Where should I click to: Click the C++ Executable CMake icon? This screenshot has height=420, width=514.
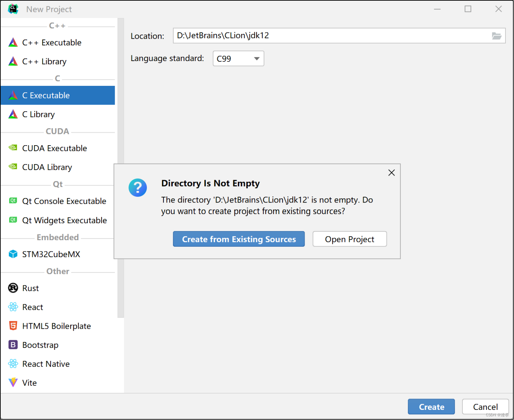[13, 42]
